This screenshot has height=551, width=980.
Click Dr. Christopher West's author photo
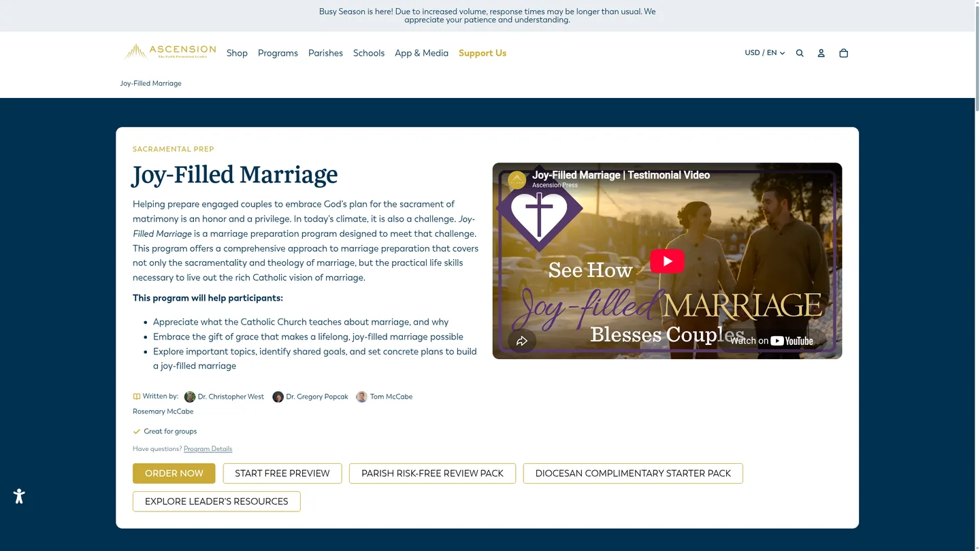coord(190,397)
